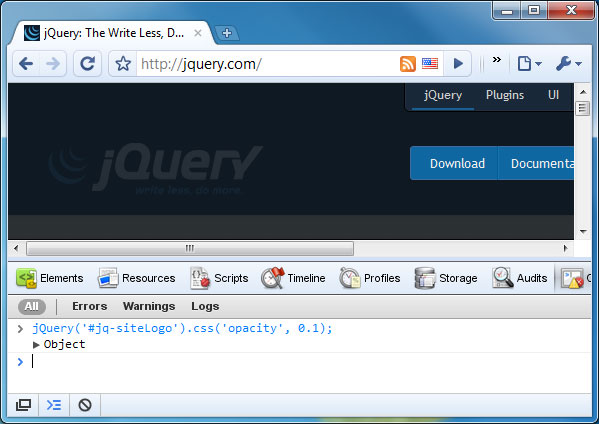Image resolution: width=599 pixels, height=424 pixels.
Task: Open the Elements panel icon
Action: point(26,278)
